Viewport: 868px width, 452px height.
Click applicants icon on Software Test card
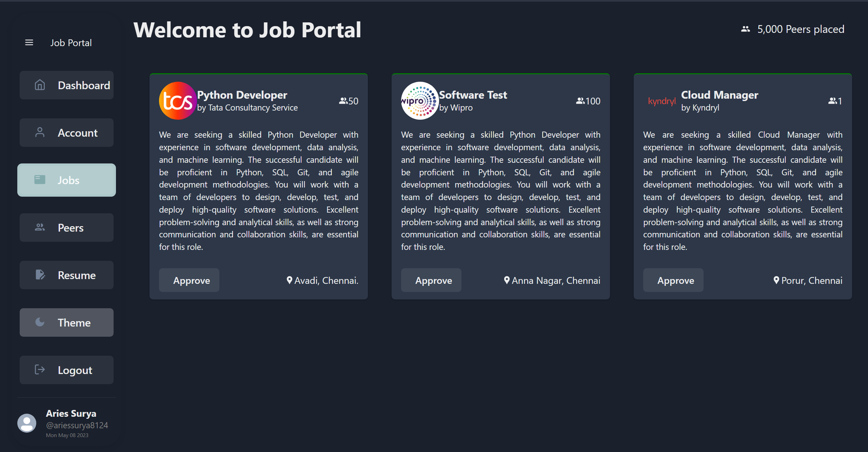click(x=580, y=101)
